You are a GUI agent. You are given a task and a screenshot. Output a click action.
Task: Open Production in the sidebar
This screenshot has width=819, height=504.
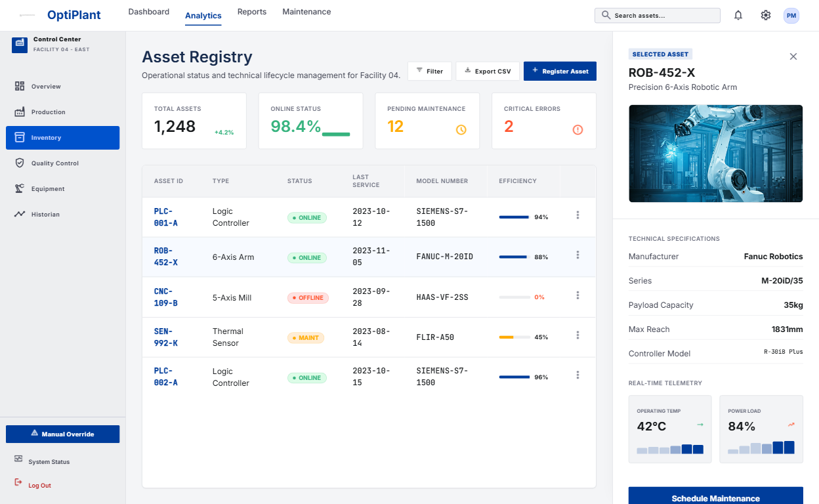pos(62,112)
